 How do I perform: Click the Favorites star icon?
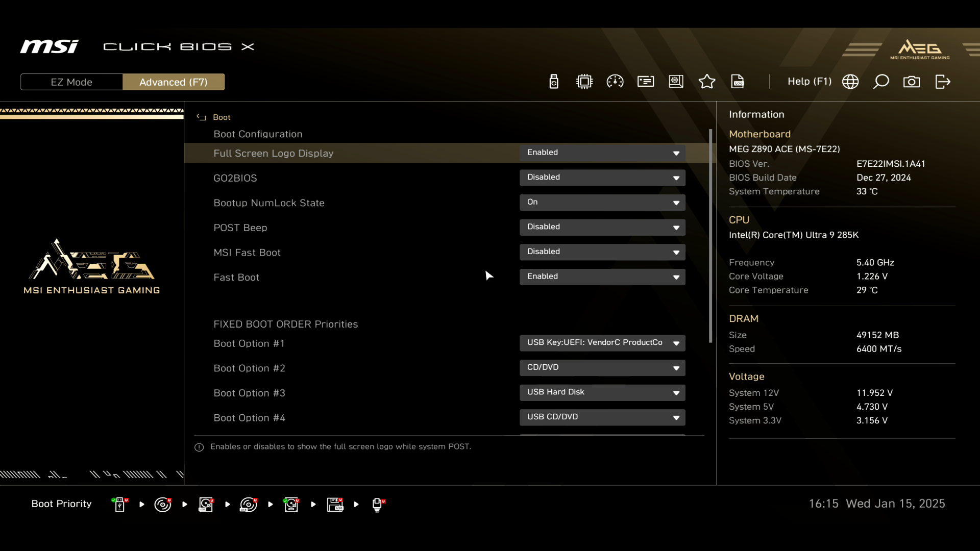[707, 82]
